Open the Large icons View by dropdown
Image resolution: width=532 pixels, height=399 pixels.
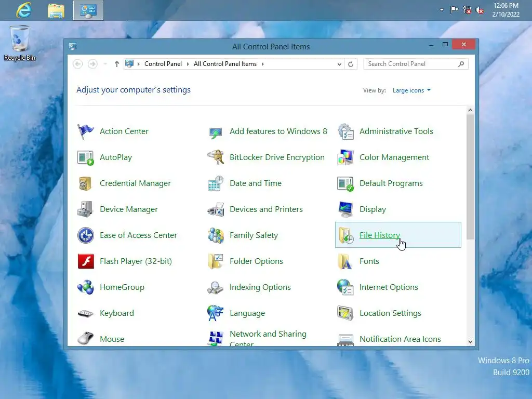click(411, 90)
